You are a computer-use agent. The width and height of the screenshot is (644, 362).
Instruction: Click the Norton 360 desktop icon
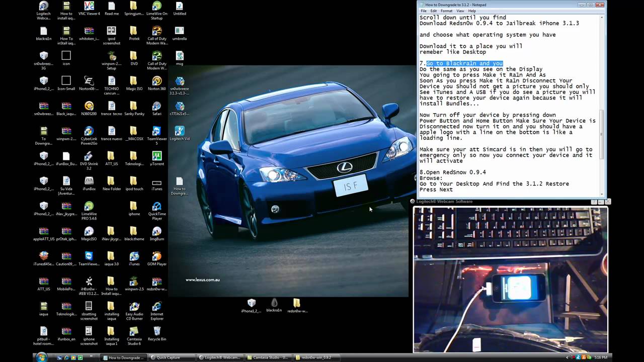click(157, 83)
